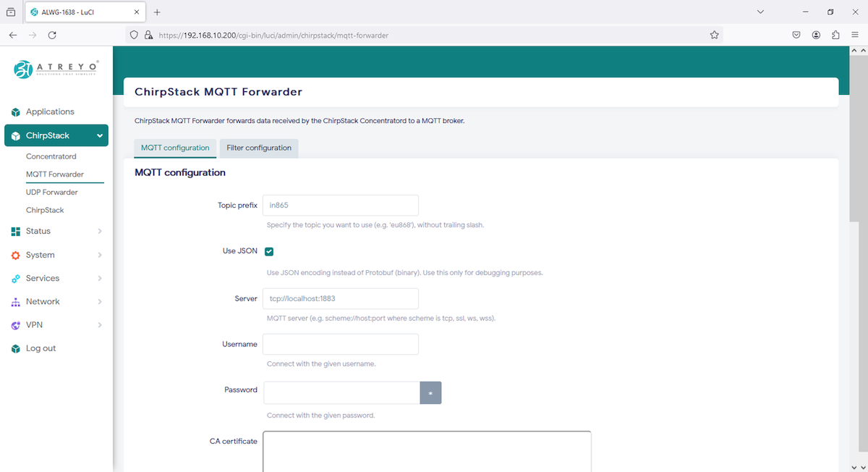Click the Applications cube icon
Screen dimensions: 868x472
[x=16, y=112]
